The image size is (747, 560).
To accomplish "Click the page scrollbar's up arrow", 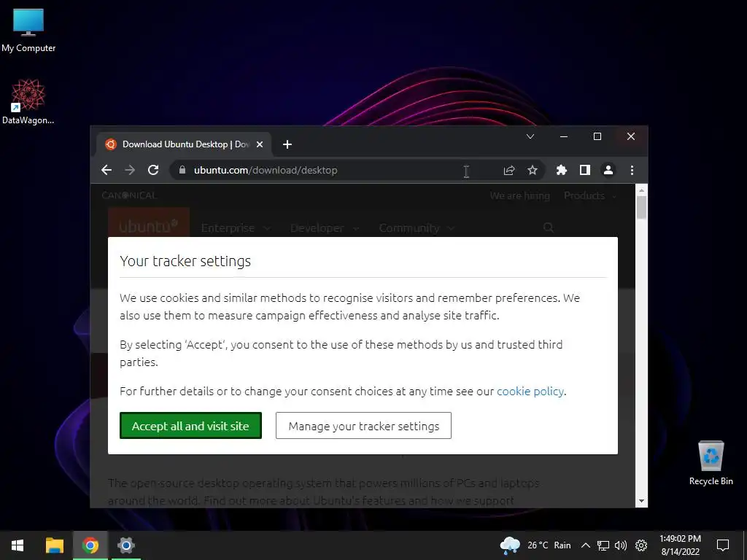I will pos(641,190).
